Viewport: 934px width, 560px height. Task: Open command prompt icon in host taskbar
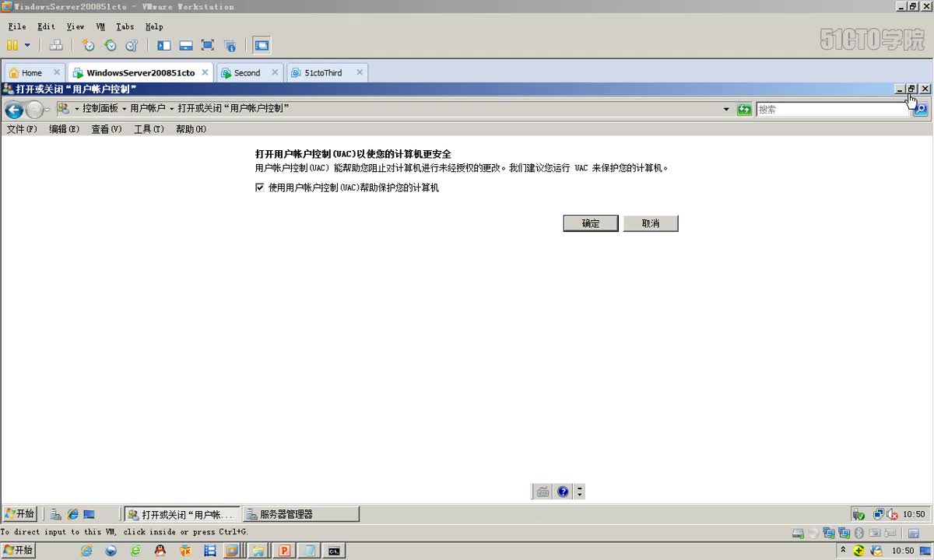[x=334, y=551]
